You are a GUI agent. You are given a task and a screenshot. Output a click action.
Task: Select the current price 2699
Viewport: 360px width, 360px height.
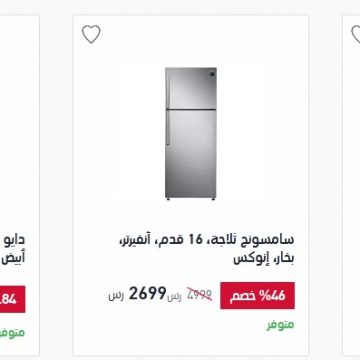tap(147, 293)
